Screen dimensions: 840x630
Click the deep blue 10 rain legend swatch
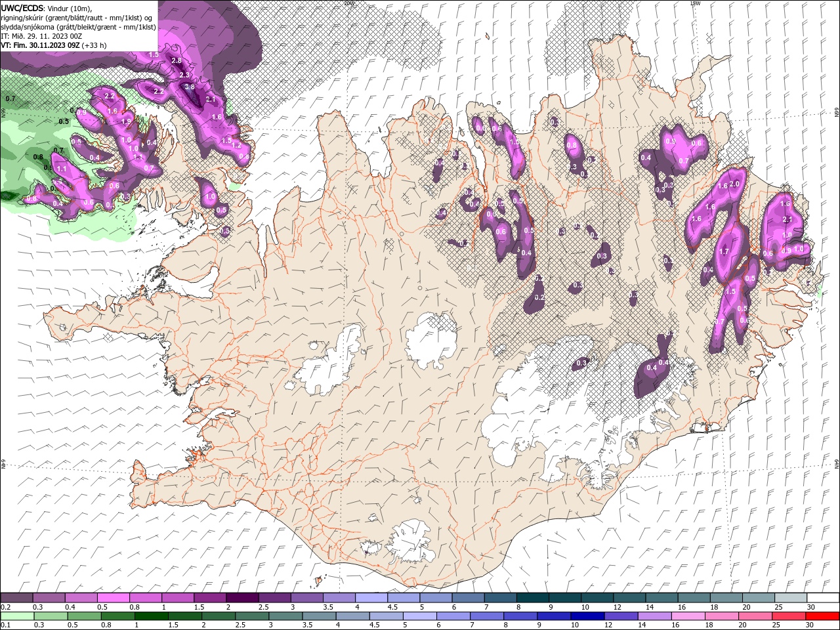point(587,616)
